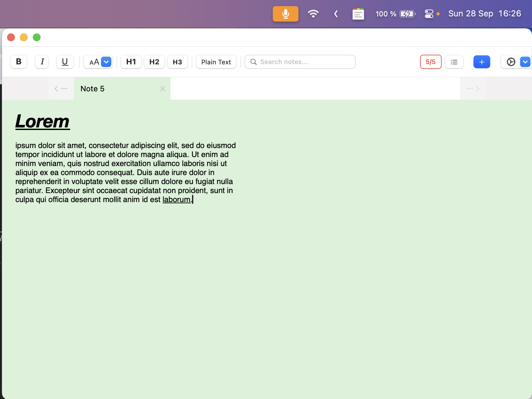Expand the font size dropdown chevron
This screenshot has height=399, width=532.
pos(106,62)
